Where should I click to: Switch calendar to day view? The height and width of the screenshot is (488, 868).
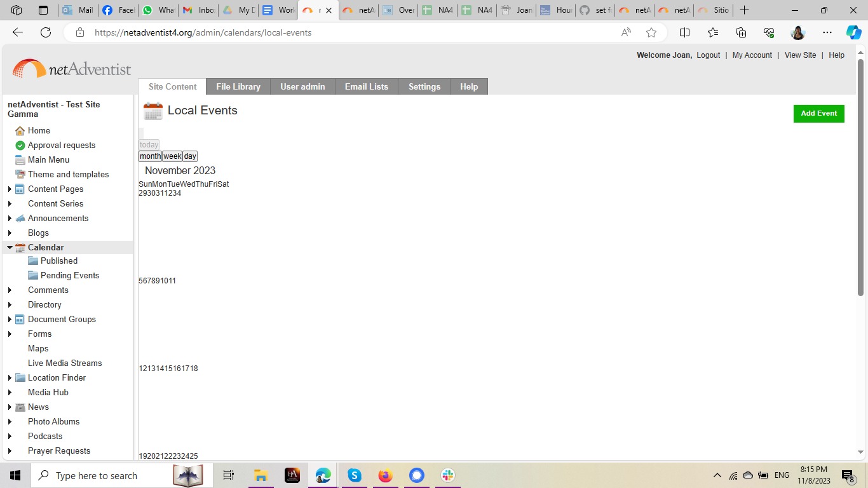coord(190,156)
